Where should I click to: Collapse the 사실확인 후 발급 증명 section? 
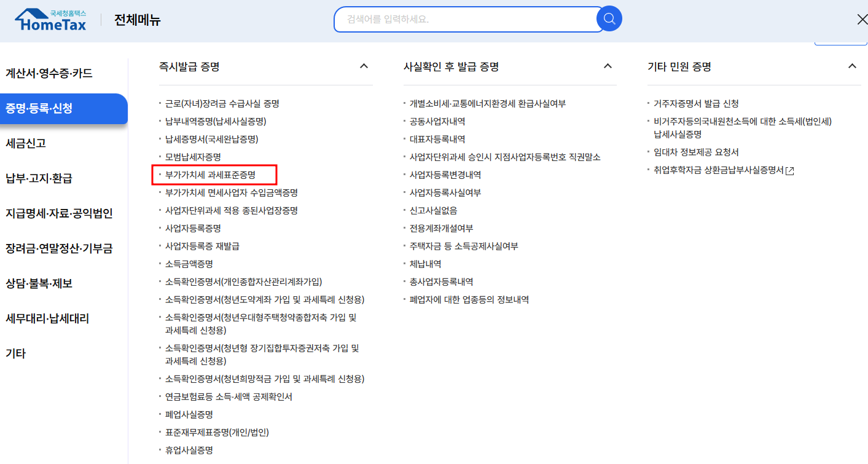pos(608,66)
